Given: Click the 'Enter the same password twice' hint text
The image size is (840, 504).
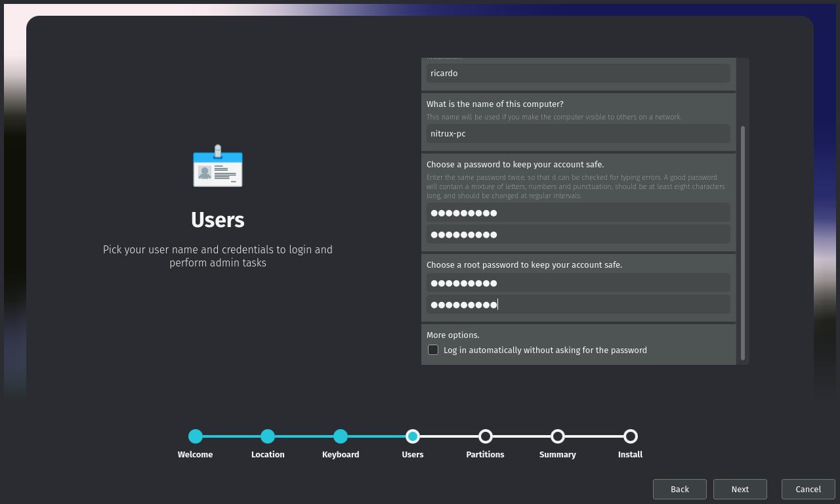Looking at the screenshot, I should 576,186.
